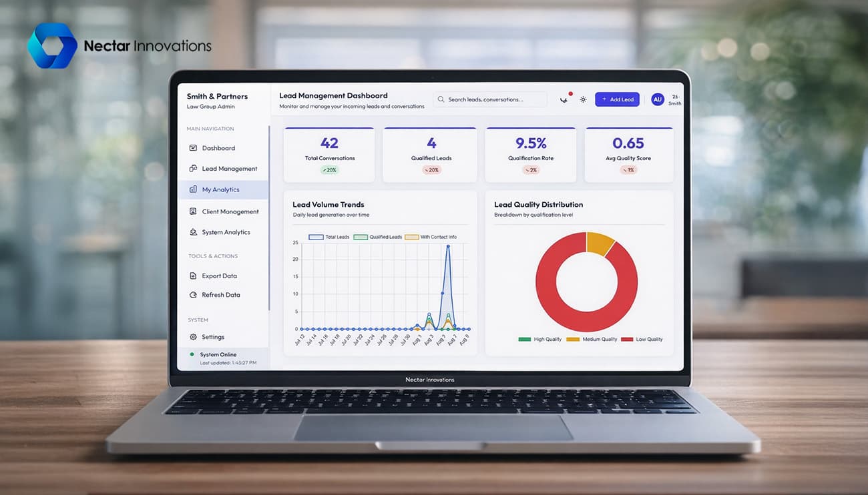Click the Refresh Data icon

pos(193,295)
